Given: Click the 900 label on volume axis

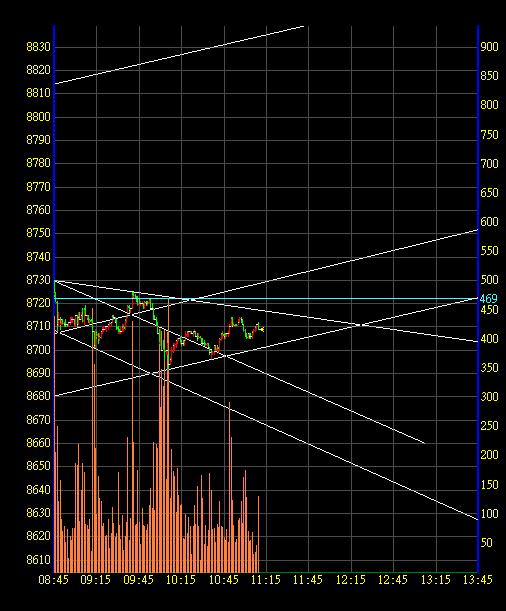Looking at the screenshot, I should point(489,47).
